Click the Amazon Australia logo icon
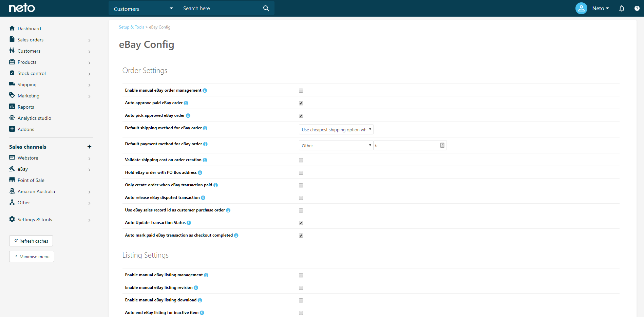This screenshot has height=317, width=644. [x=12, y=191]
